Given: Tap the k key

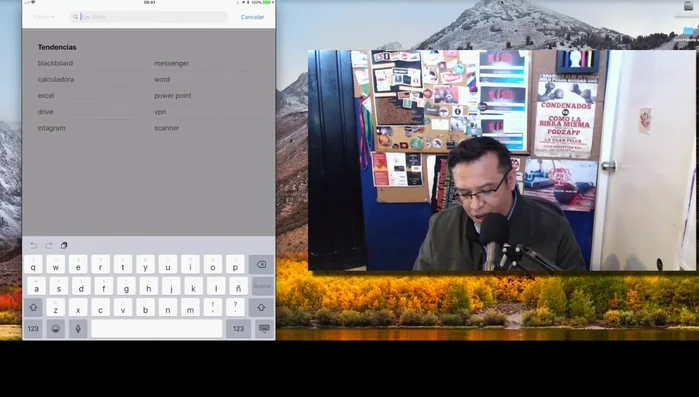Looking at the screenshot, I should point(193,286).
